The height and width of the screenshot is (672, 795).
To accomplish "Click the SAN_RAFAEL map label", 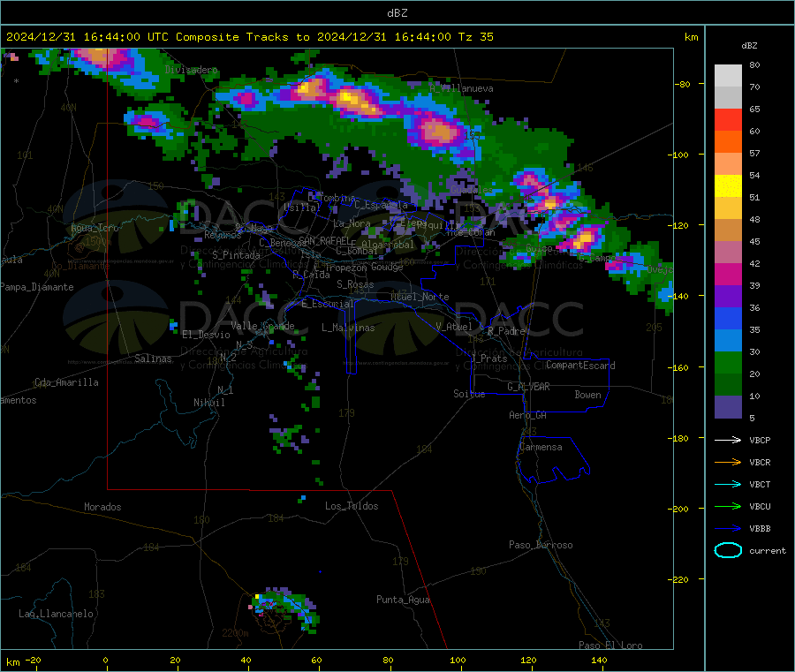I will [x=324, y=240].
